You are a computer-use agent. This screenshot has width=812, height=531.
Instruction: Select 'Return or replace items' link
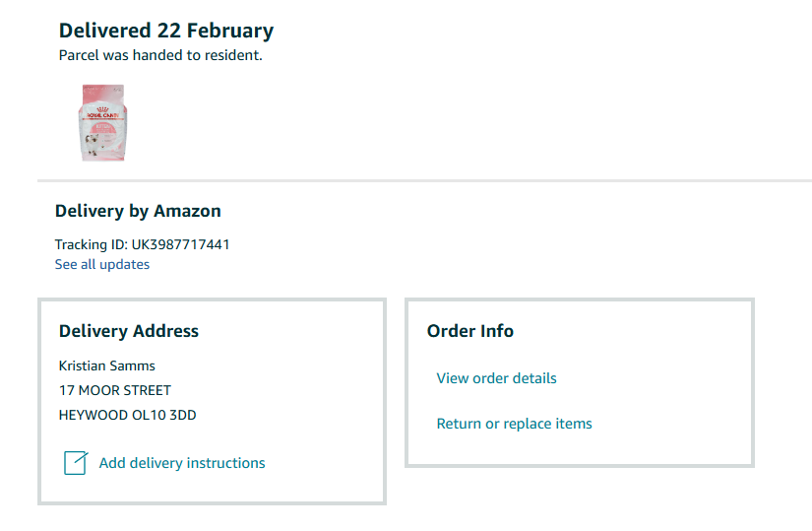click(x=514, y=424)
